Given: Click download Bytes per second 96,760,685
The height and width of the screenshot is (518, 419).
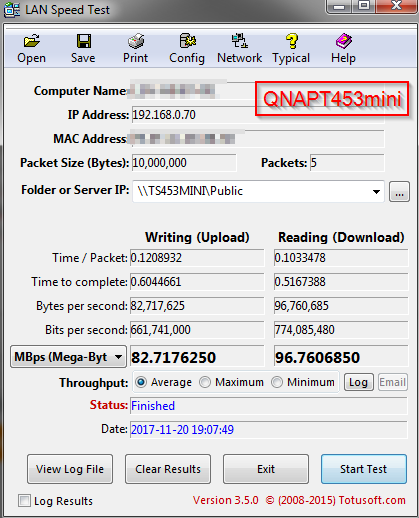Looking at the screenshot, I should pos(301,306).
